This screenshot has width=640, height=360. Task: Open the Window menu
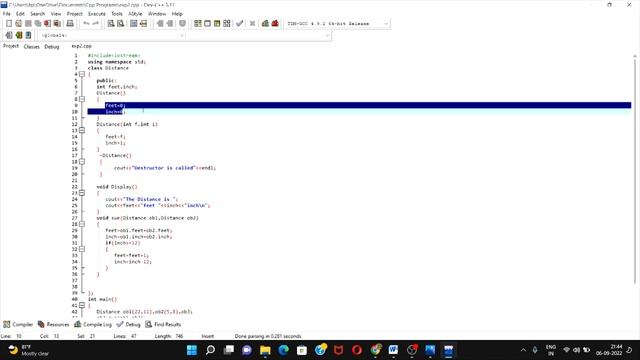click(x=157, y=14)
